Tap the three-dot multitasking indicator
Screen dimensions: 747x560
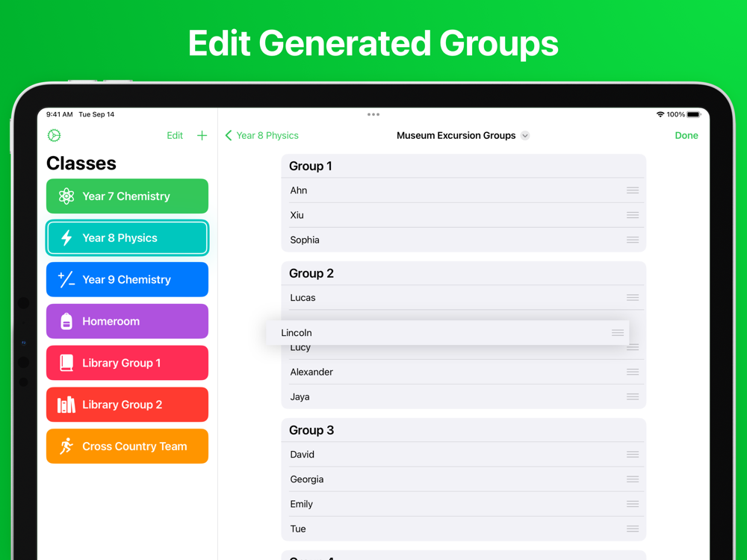(373, 114)
